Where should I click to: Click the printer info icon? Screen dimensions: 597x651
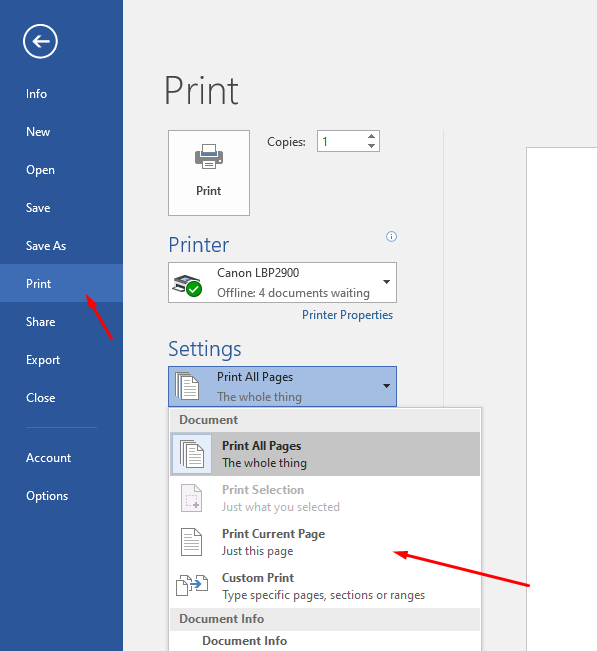coord(391,237)
